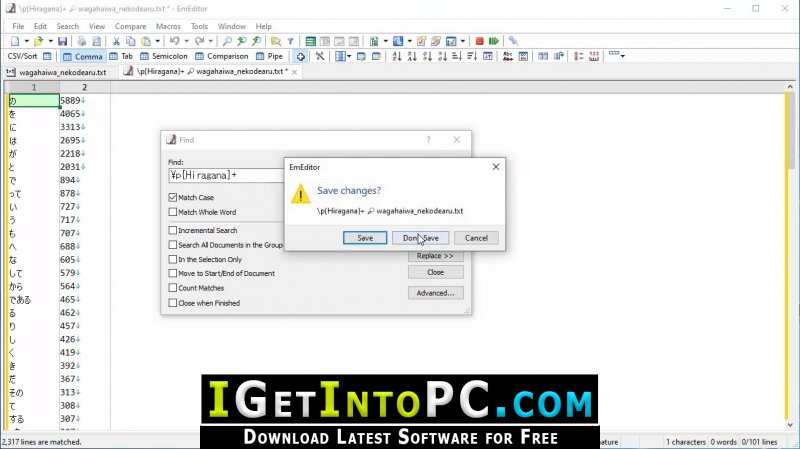The width and height of the screenshot is (800, 449).
Task: Click the Advanced... button
Action: [435, 293]
